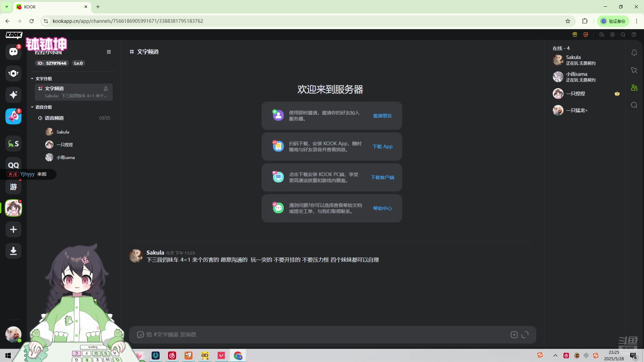Screen dimensions: 644x362
Task: Select the anime girl avatar server icon
Action: point(13,208)
